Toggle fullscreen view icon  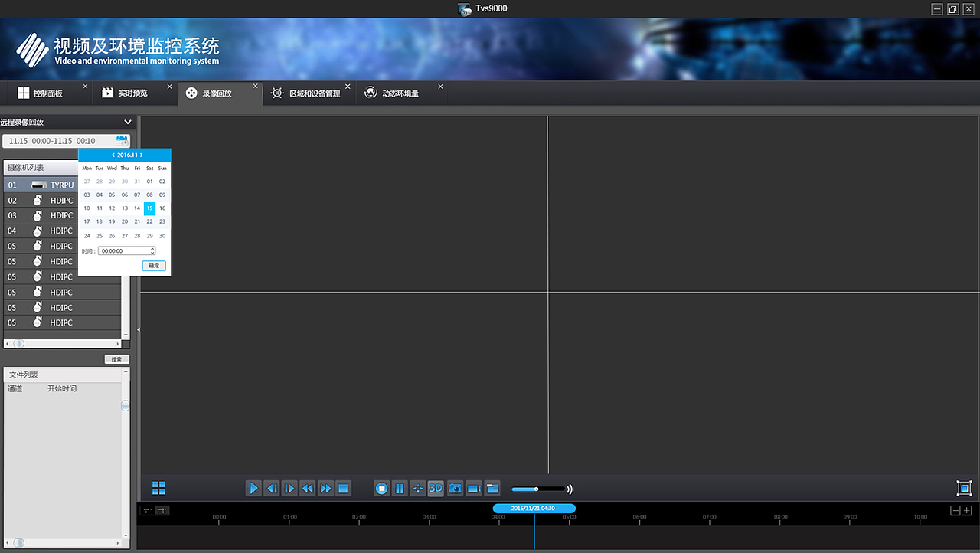[964, 488]
